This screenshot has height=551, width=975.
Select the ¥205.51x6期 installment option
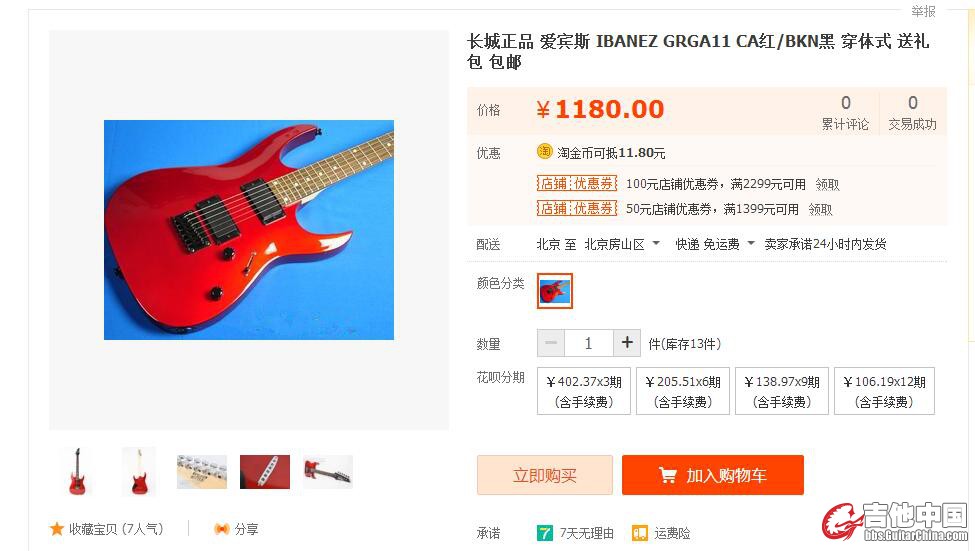(683, 391)
